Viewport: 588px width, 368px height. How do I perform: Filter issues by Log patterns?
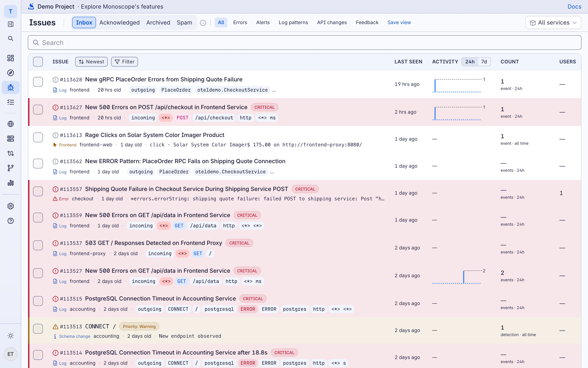[293, 22]
